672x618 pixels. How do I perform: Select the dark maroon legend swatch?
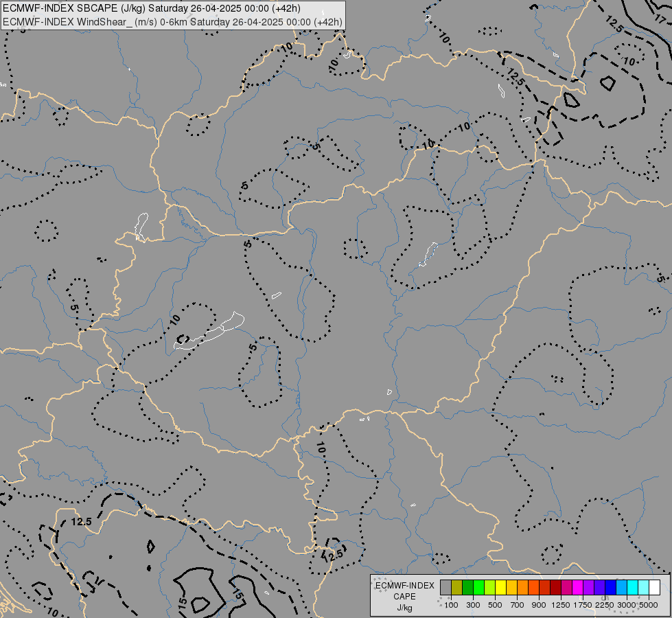click(555, 588)
